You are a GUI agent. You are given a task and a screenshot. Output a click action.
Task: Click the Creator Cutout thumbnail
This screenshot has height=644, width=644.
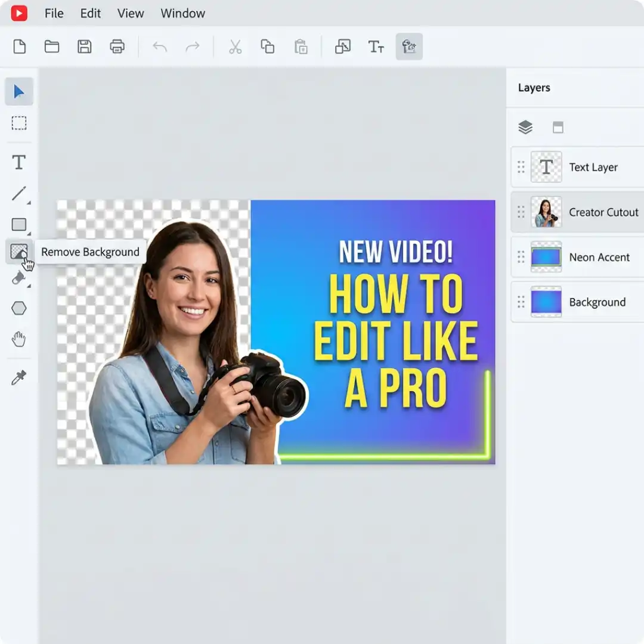(546, 212)
